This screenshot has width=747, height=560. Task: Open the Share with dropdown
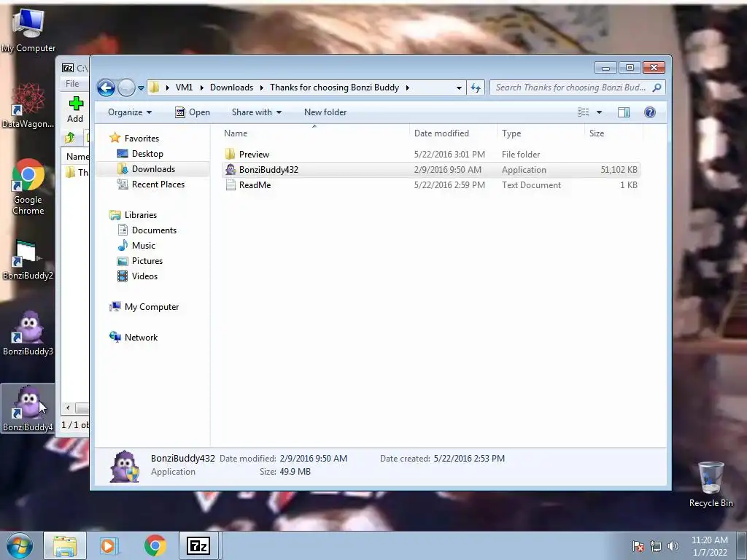click(x=256, y=112)
